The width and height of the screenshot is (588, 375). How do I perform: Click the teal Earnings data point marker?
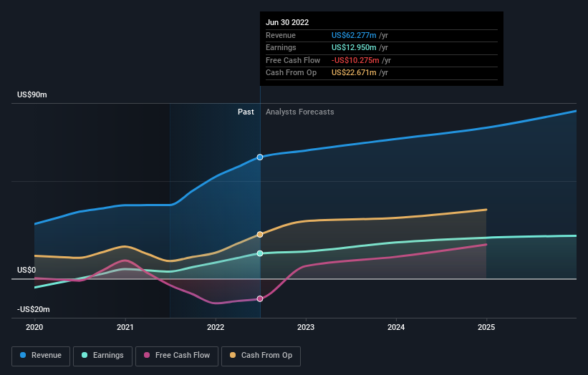(x=260, y=253)
